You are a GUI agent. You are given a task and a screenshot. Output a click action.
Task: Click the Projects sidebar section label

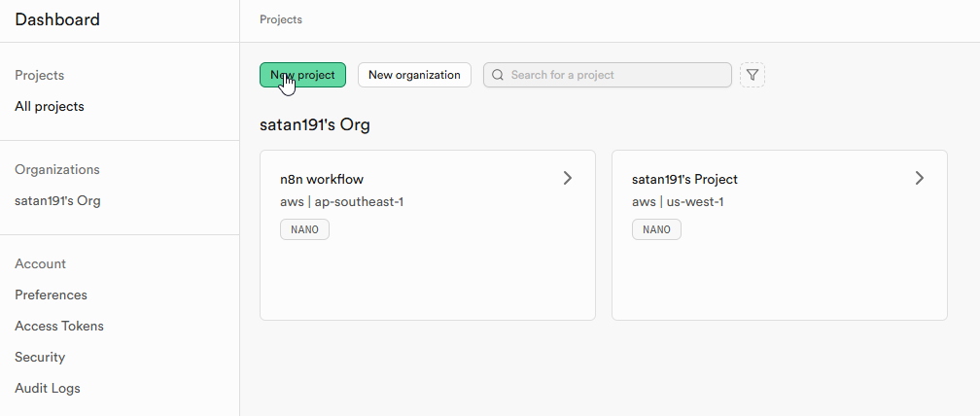coord(39,75)
